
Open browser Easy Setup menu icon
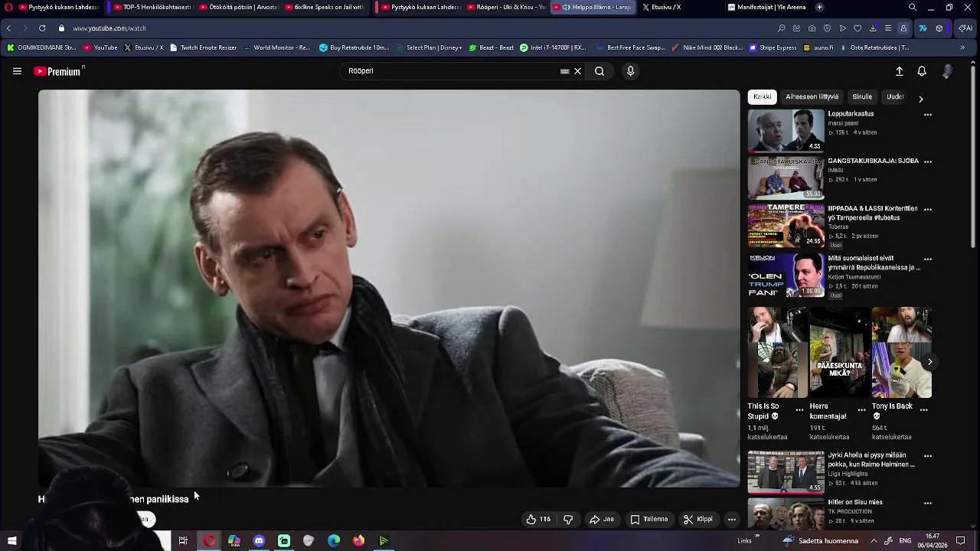point(888,28)
